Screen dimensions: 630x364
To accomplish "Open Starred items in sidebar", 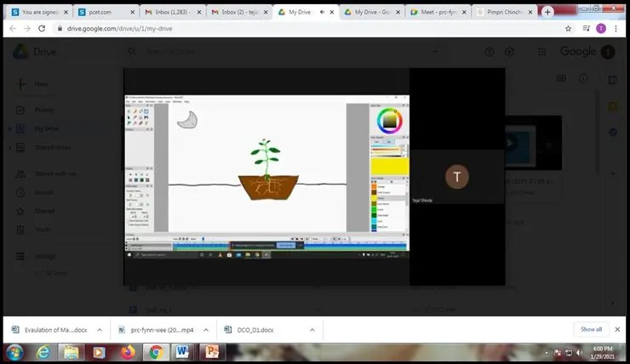I will [x=44, y=211].
